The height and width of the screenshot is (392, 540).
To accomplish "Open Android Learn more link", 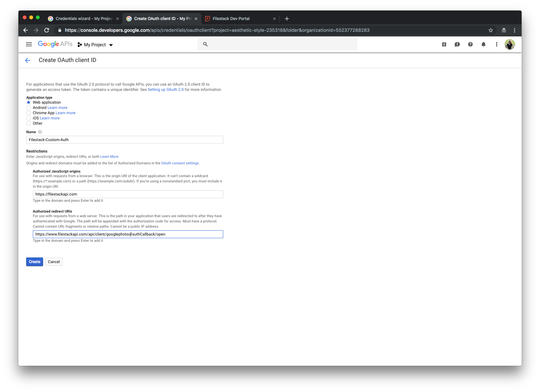I will pos(57,108).
